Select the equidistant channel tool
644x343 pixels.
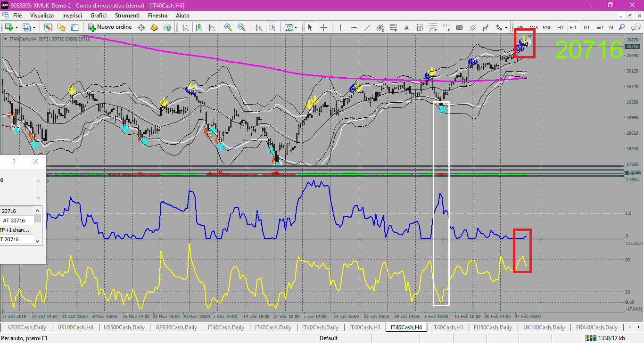click(x=380, y=27)
